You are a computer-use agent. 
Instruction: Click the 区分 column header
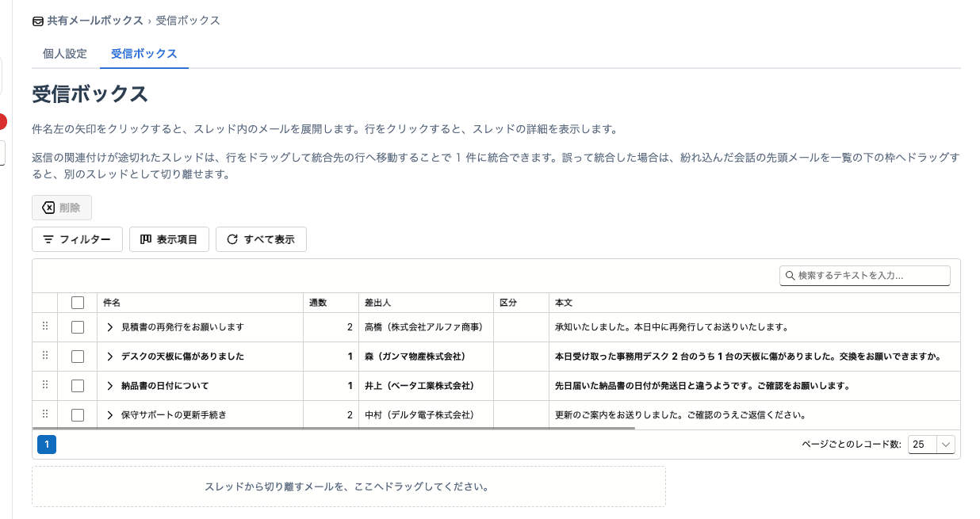pos(521,303)
